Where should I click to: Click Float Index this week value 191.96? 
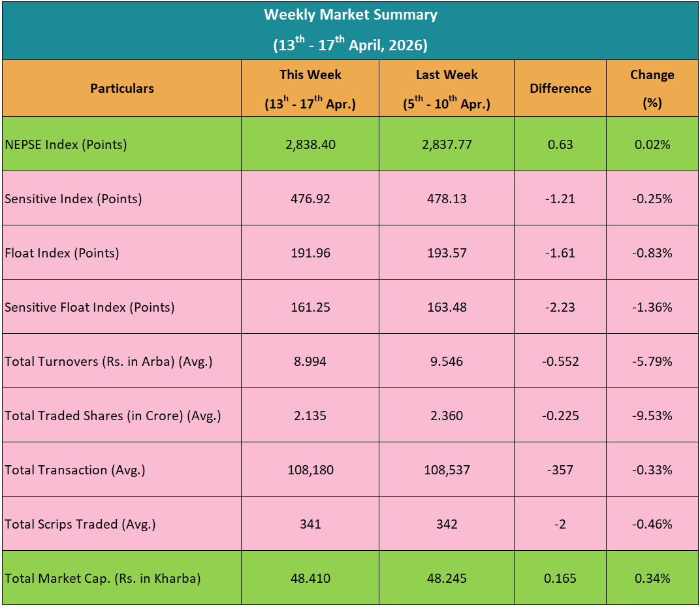click(310, 253)
